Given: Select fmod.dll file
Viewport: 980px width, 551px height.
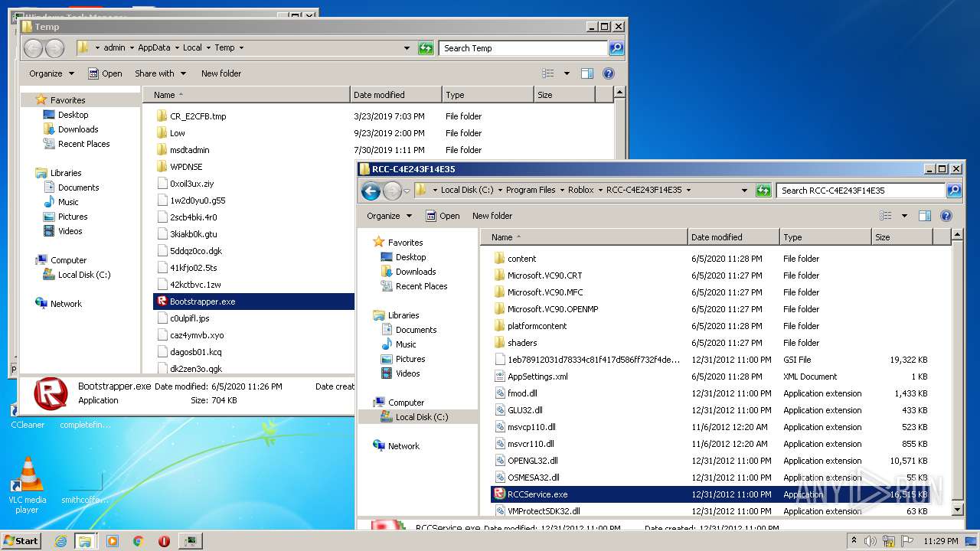Looking at the screenshot, I should coord(522,393).
